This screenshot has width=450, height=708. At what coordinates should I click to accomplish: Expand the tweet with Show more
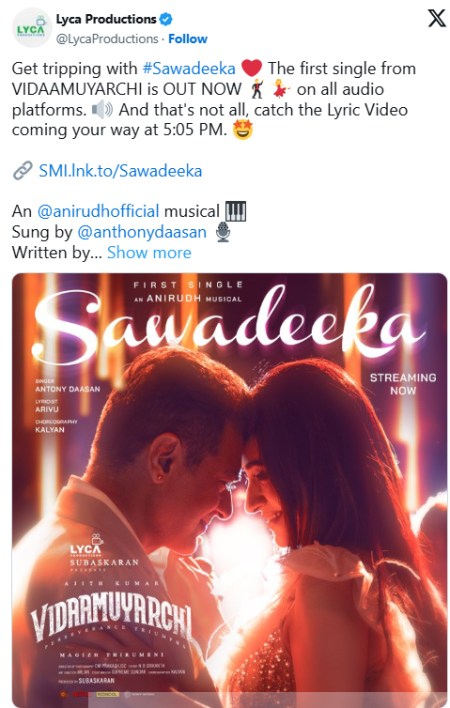[149, 253]
